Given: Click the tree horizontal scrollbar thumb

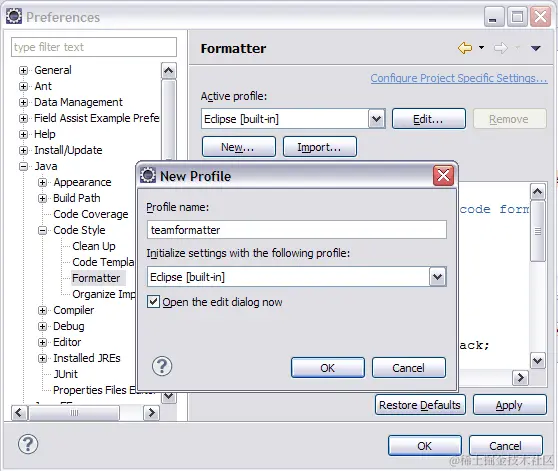Looking at the screenshot, I should 74,413.
